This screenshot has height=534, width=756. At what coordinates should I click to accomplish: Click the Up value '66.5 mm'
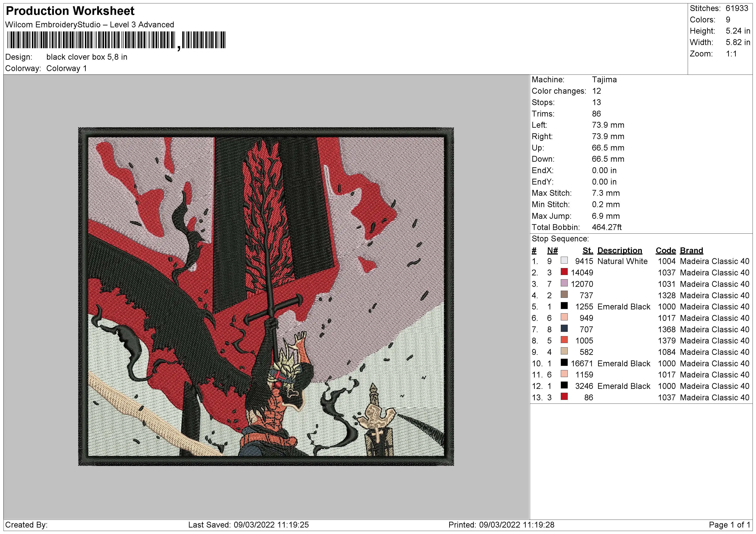(x=608, y=148)
